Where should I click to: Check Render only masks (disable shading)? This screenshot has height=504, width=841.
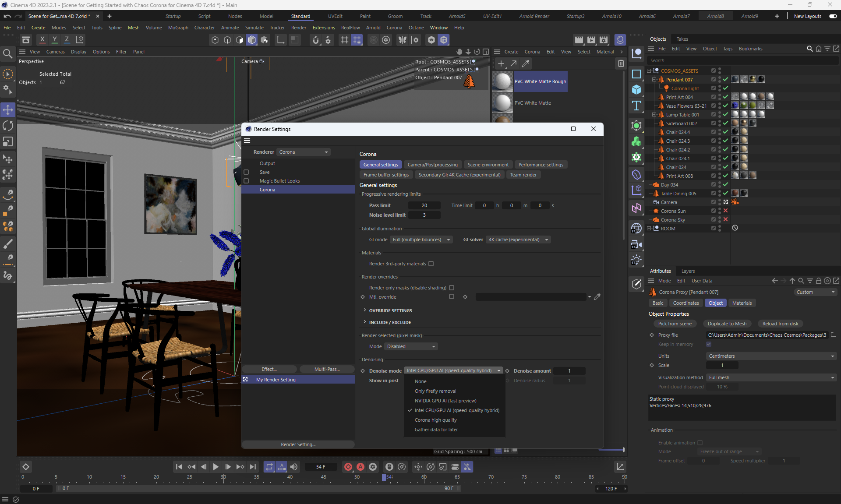coord(452,288)
